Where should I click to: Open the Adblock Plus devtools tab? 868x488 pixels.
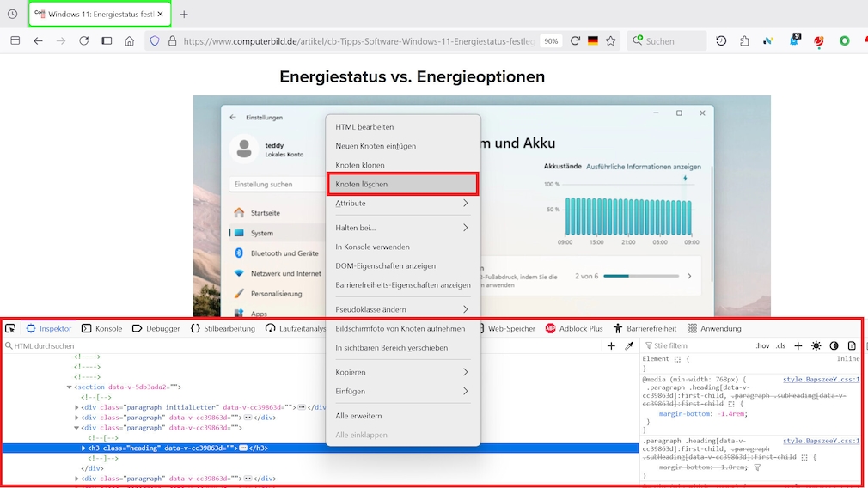[574, 329]
